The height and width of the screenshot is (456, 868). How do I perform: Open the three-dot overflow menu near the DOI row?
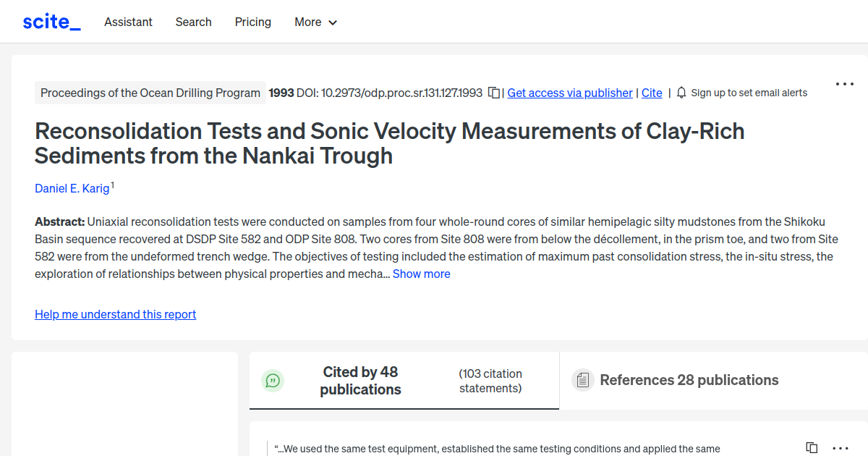click(844, 84)
